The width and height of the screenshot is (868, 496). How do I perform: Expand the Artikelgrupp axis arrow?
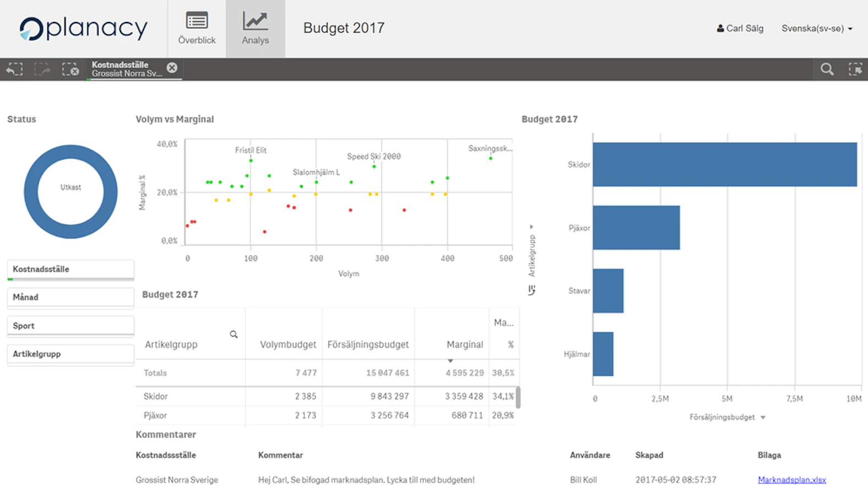tap(531, 227)
